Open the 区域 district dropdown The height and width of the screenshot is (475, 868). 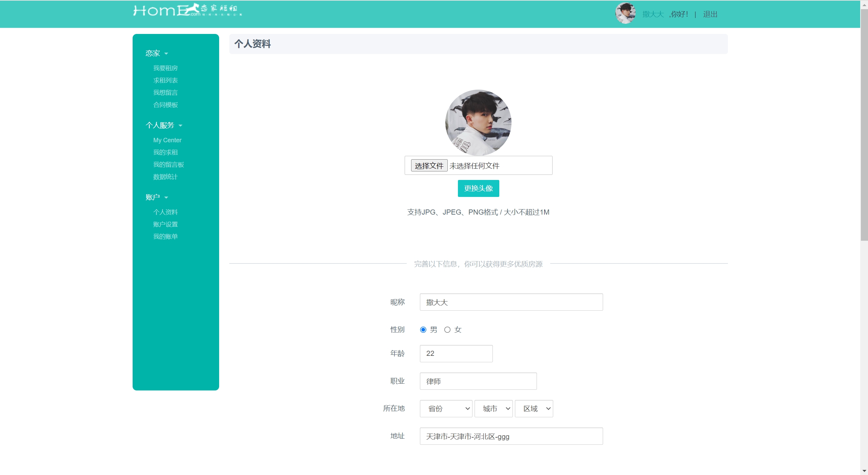[x=534, y=408]
